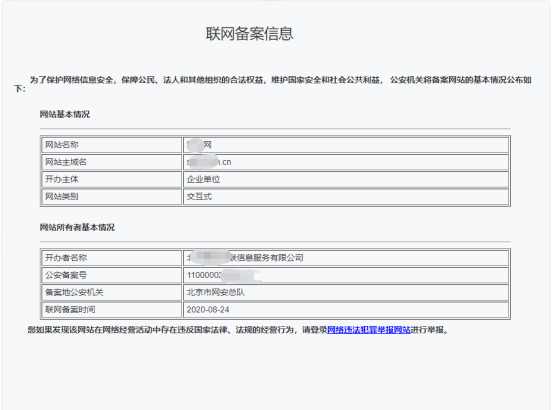Select the 网站主域名 label cell
This screenshot has height=410, width=554.
point(112,162)
